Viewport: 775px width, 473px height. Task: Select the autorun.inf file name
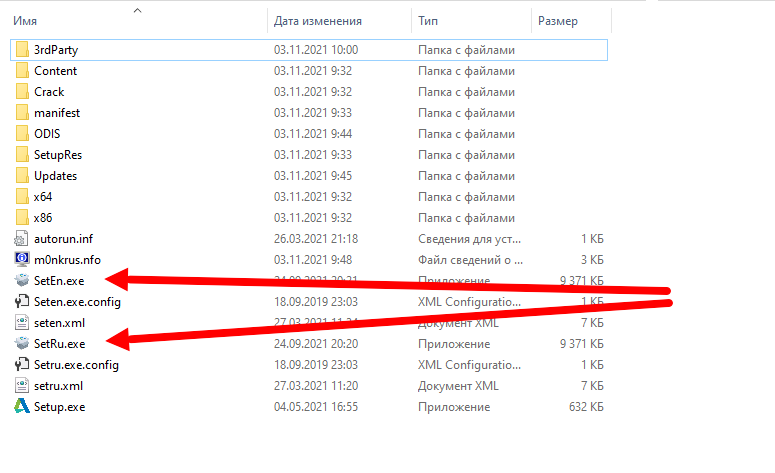tap(63, 239)
